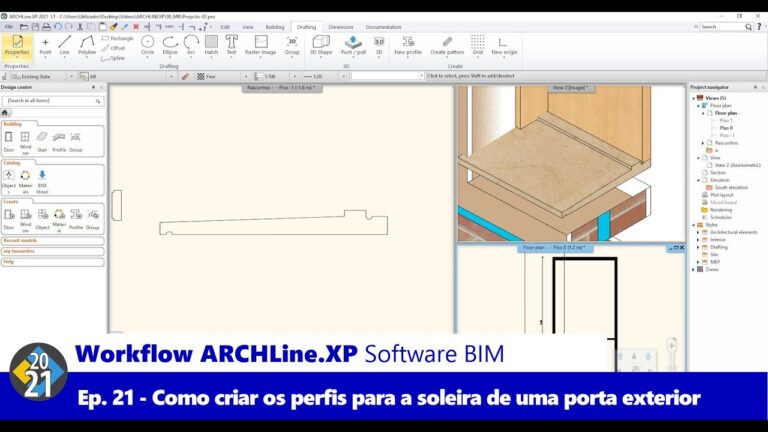768x432 pixels.
Task: Select View 2 (Axonometric) in Project navigator
Action: point(737,165)
